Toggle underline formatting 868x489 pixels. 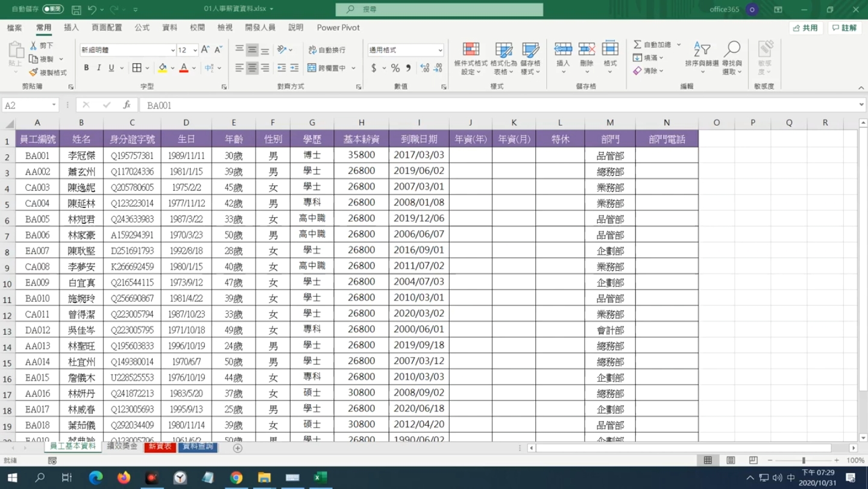(x=110, y=68)
